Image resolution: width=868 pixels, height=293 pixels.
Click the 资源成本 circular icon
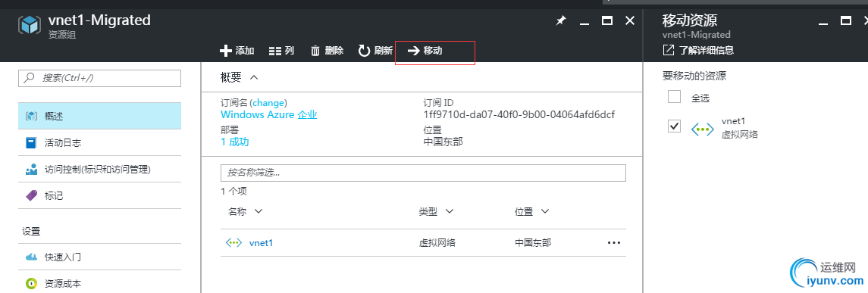31,284
